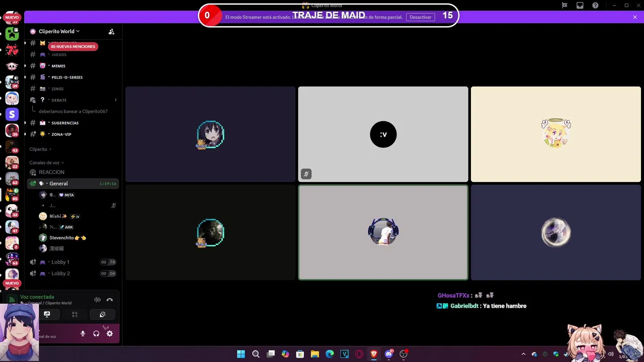Click server icon with 47 badge
Viewport: 644px width, 362px height.
click(12, 227)
